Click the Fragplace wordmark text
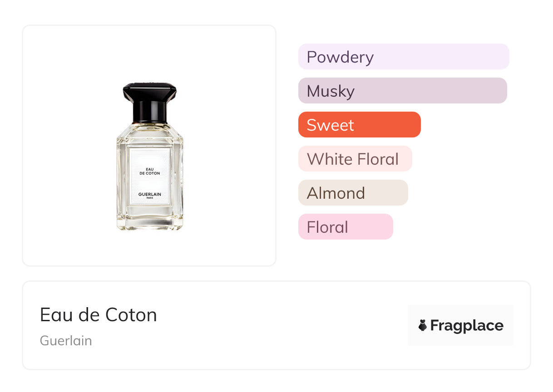 tap(467, 326)
